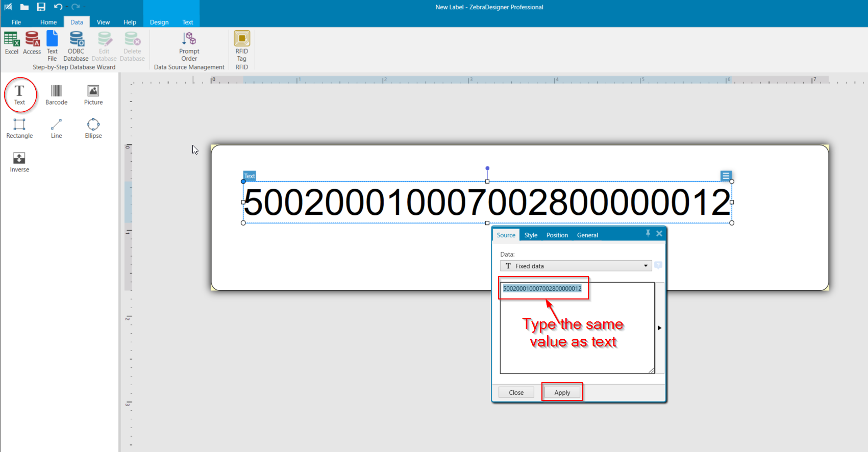
Task: Choose the Ellipse shape tool
Action: pos(93,128)
